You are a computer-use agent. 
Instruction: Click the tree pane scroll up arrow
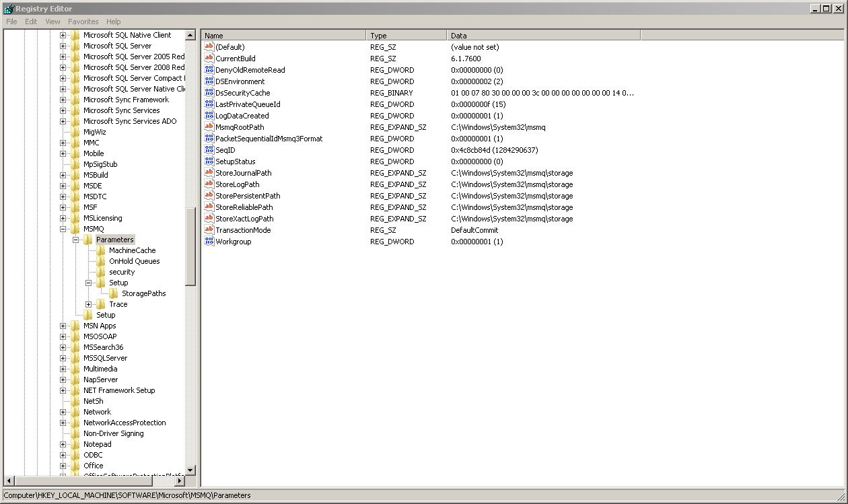(190, 35)
